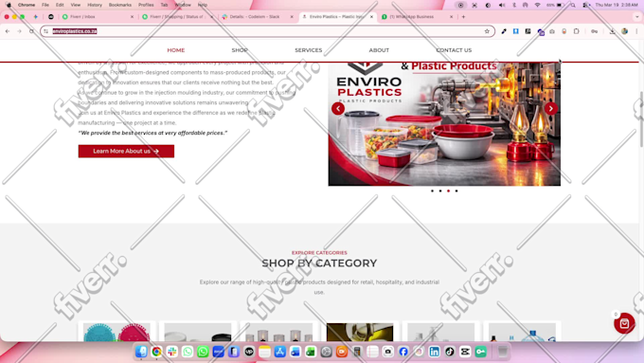Expand the tab search dropdown arrow
The height and width of the screenshot is (363, 644).
(637, 17)
